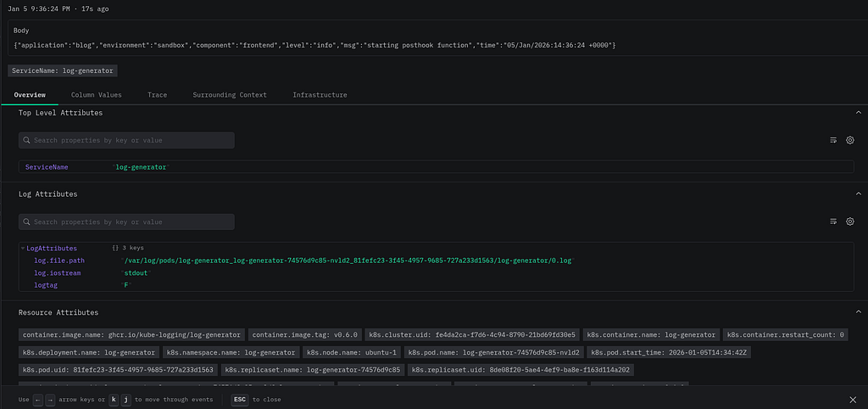Click the Top Level Attributes heading
Image resolution: width=868 pixels, height=409 pixels.
(x=60, y=113)
